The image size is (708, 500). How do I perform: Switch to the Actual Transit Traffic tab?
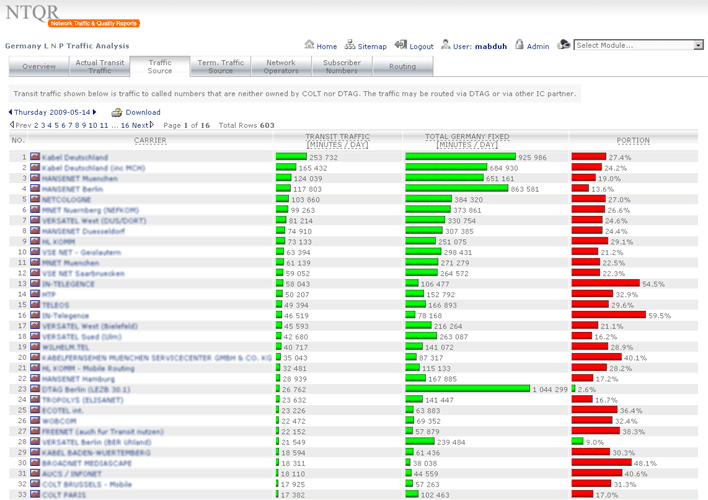click(100, 67)
